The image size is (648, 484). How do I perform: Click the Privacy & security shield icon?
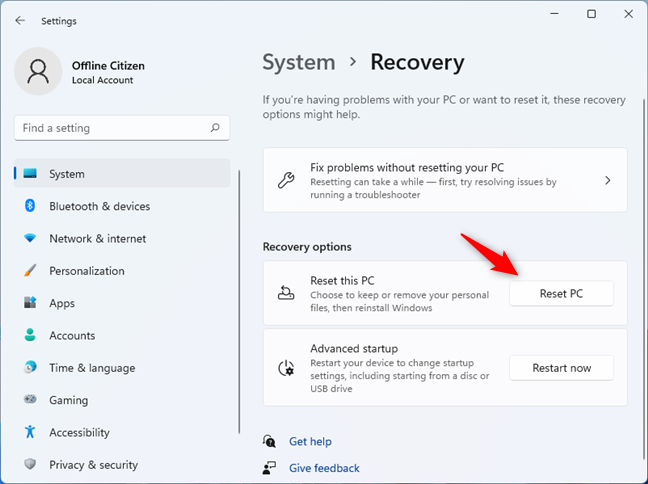30,465
